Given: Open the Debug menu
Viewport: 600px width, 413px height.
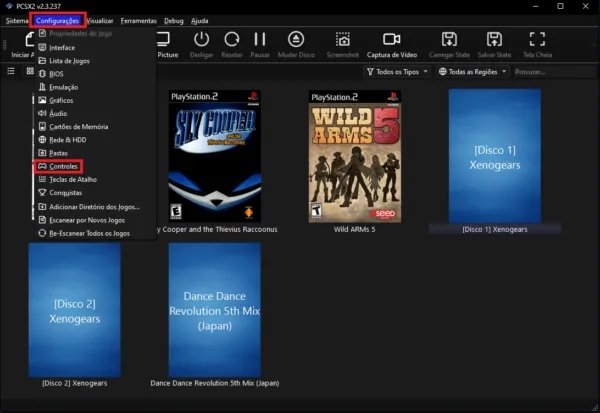Looking at the screenshot, I should pyautogui.click(x=174, y=21).
